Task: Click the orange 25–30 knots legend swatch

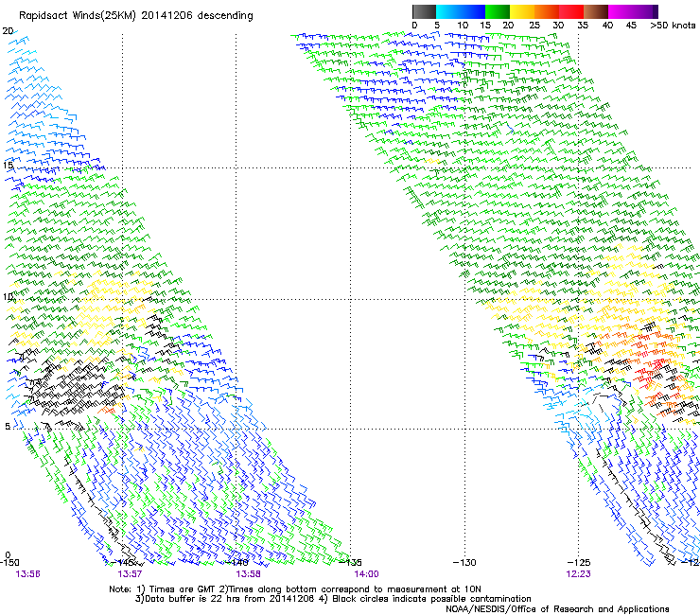Action: (547, 11)
